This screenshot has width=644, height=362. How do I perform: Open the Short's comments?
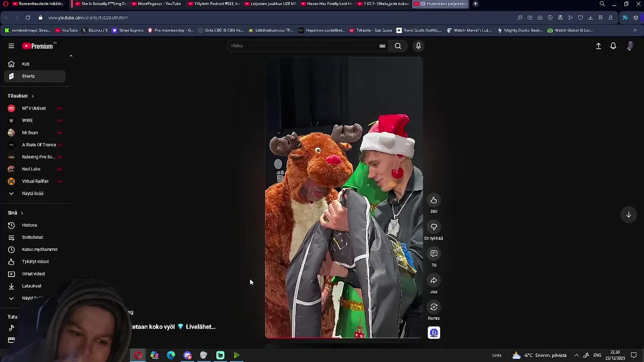(434, 253)
